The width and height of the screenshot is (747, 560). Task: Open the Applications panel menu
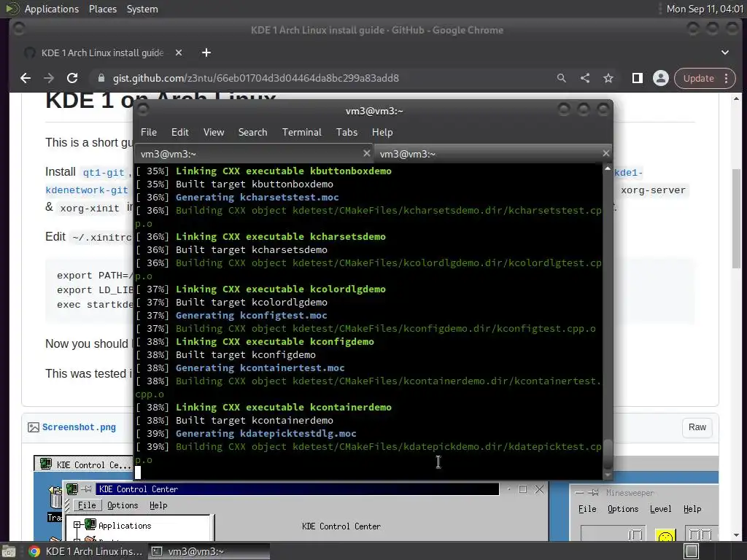[x=52, y=9]
